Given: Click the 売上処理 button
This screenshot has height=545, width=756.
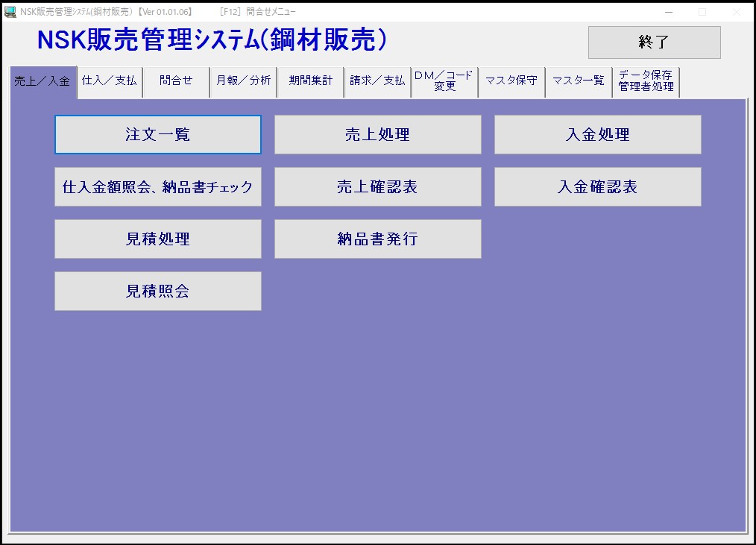Looking at the screenshot, I should (x=377, y=134).
